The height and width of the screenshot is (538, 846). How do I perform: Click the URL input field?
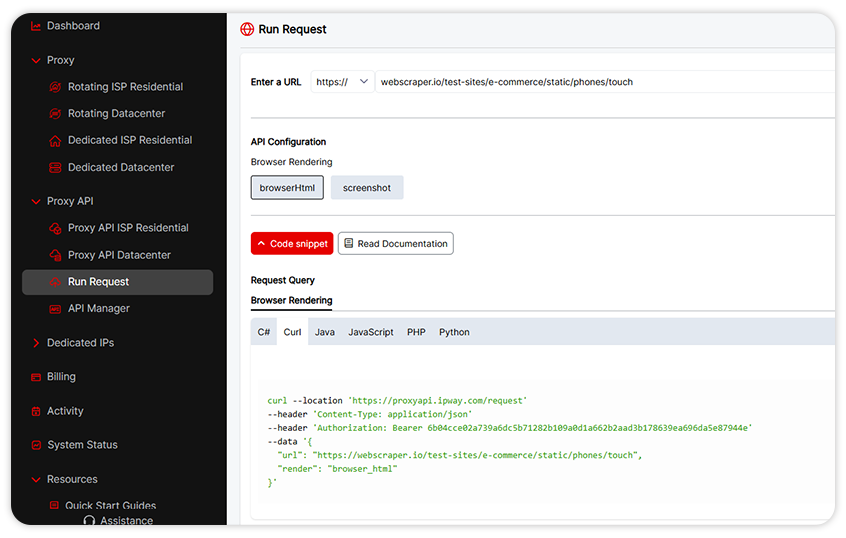pos(600,82)
